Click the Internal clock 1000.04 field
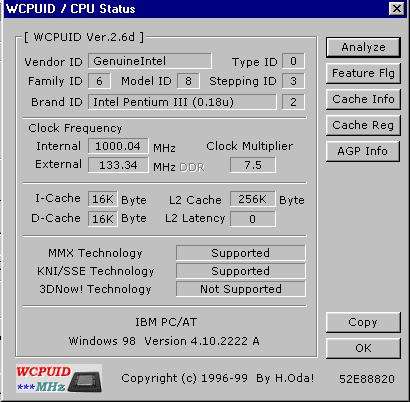Screen dimensions: 410x402 click(x=118, y=146)
